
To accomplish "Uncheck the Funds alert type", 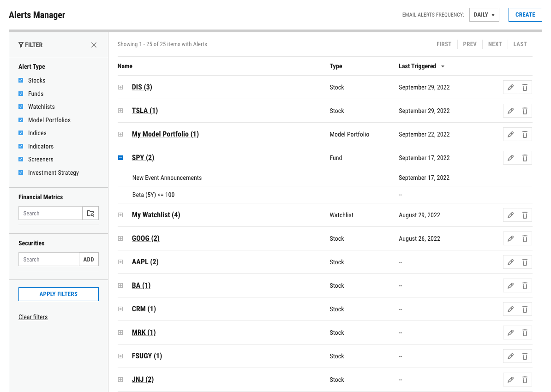I will click(21, 94).
